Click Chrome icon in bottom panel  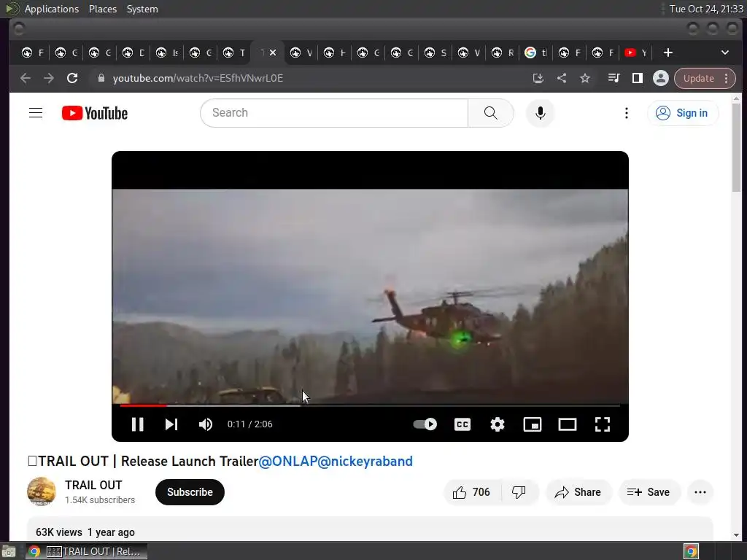coord(692,551)
